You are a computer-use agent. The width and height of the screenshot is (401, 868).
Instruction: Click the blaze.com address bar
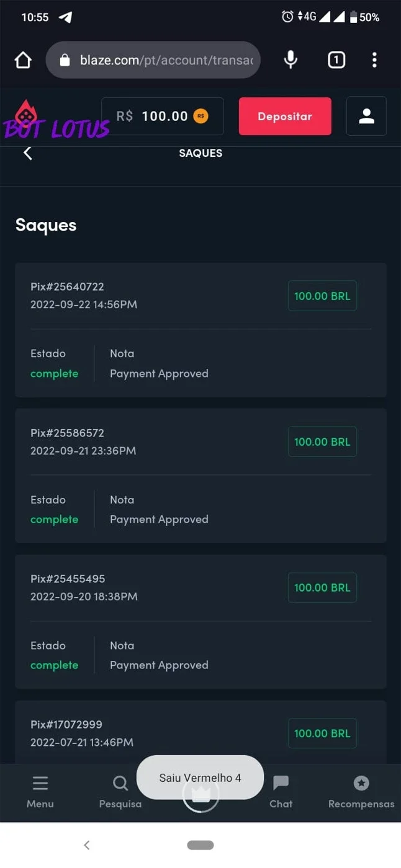pos(153,60)
